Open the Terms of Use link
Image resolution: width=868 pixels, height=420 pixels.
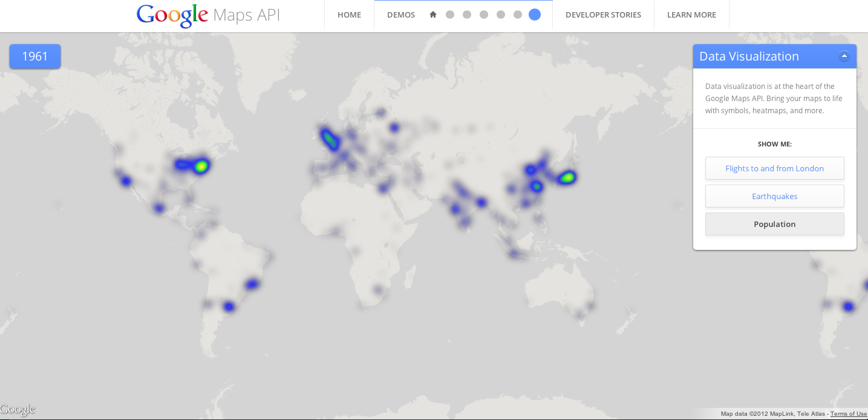[849, 414]
